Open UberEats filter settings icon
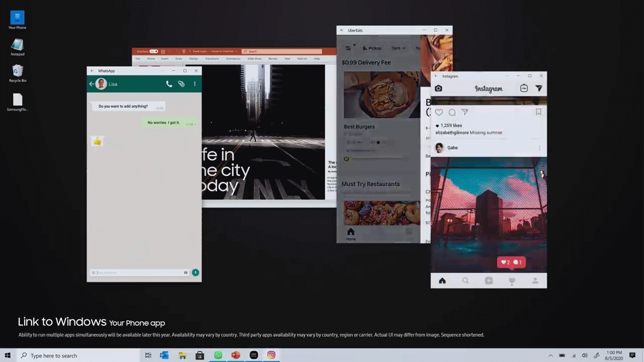644x362 pixels. click(348, 48)
